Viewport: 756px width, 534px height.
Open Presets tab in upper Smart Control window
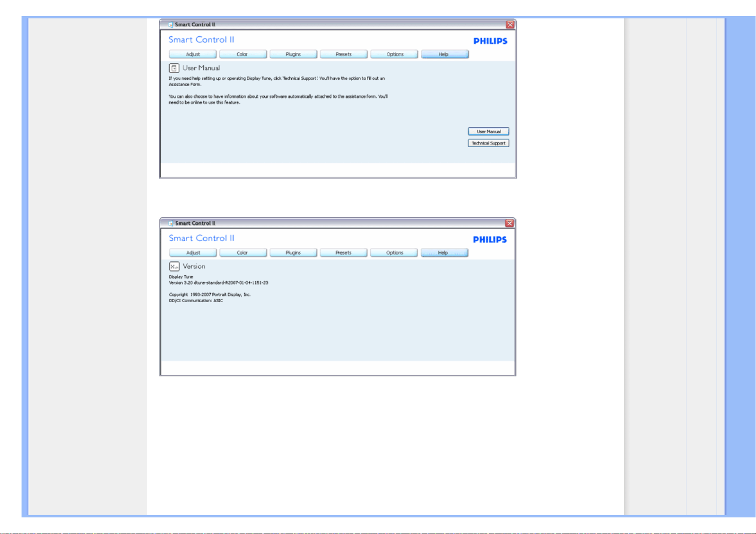click(x=344, y=54)
